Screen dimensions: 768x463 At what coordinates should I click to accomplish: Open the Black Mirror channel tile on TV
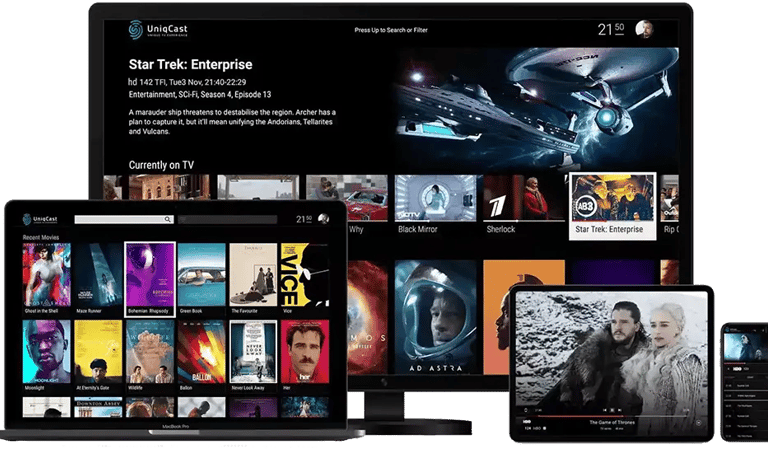[x=435, y=204]
